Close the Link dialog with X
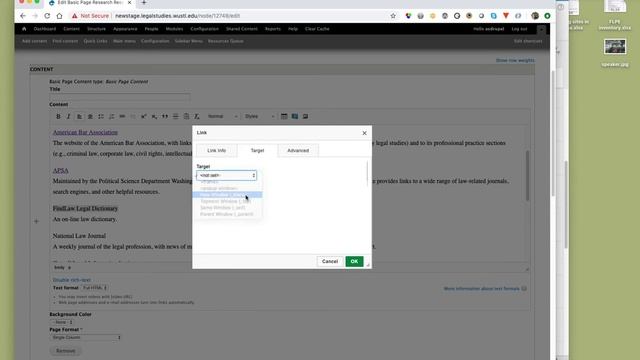 coord(364,133)
